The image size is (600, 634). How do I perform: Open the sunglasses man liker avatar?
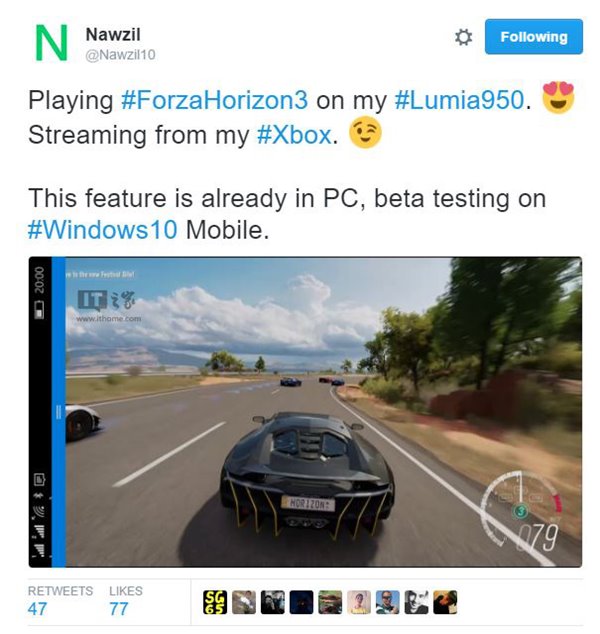point(387,602)
